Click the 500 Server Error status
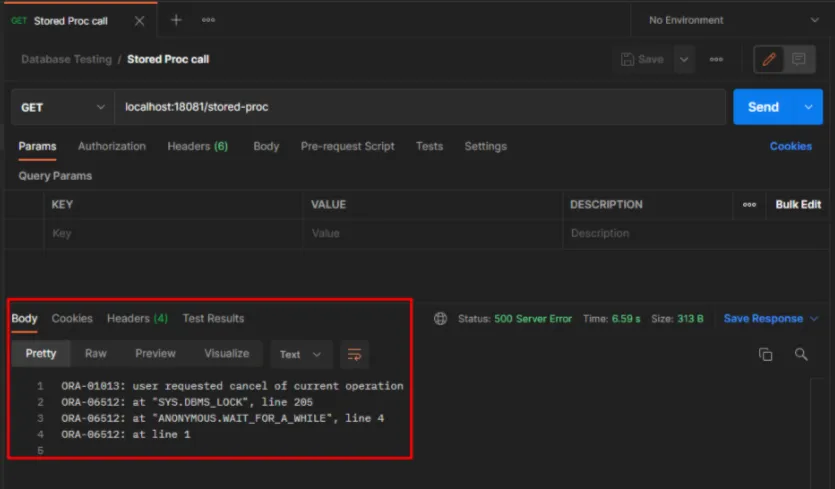The width and height of the screenshot is (835, 489). 533,319
